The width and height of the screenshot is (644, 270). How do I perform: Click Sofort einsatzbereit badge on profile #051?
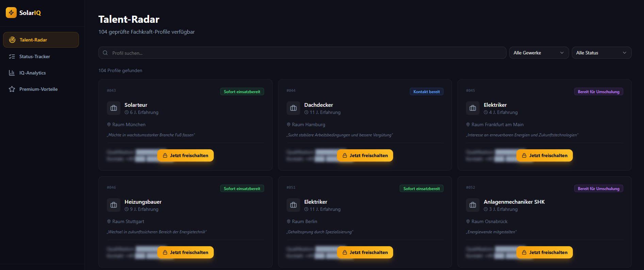click(421, 189)
